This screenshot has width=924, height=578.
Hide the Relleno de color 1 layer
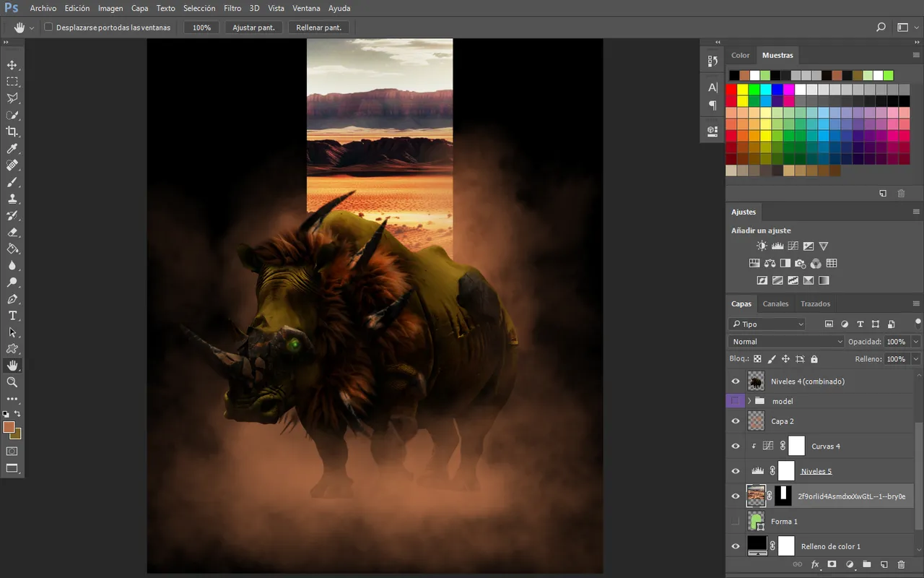[x=736, y=546]
